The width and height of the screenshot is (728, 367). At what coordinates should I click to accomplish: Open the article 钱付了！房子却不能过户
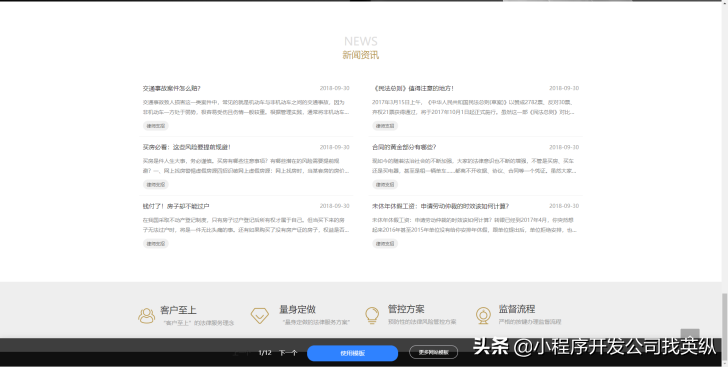tap(176, 206)
